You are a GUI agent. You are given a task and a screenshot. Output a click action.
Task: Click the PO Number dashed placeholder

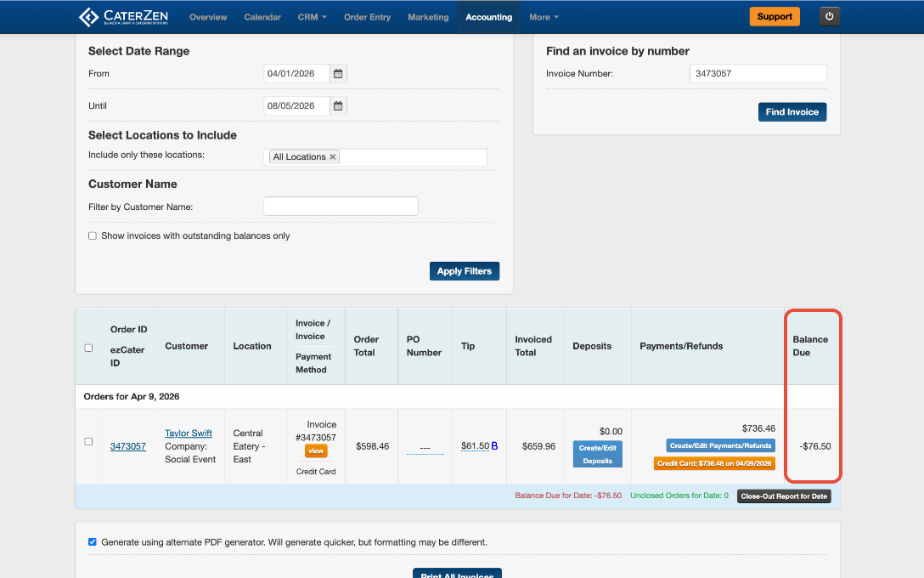tap(425, 448)
